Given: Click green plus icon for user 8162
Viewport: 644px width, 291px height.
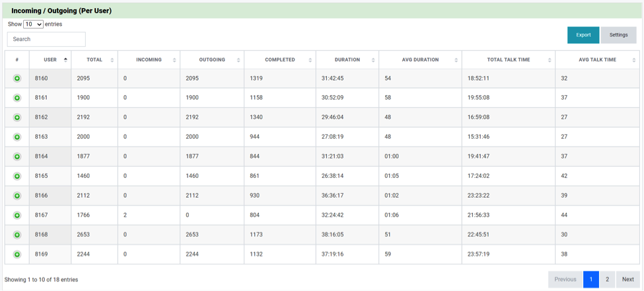Looking at the screenshot, I should point(17,118).
